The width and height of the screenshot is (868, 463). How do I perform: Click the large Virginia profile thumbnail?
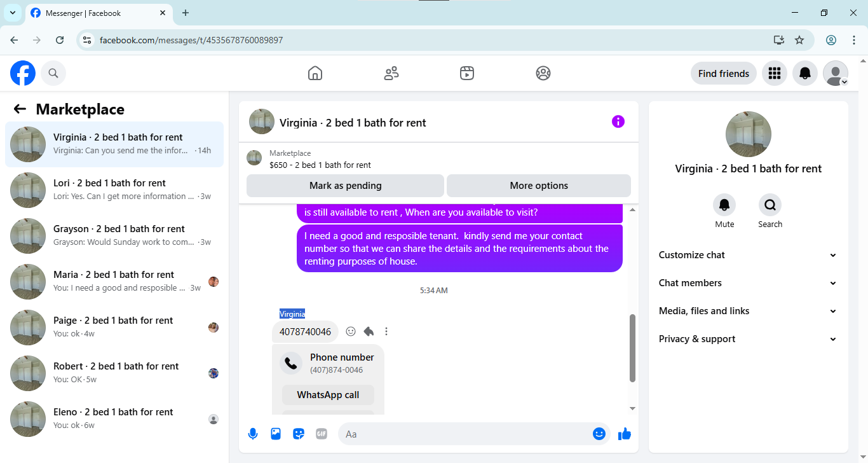coord(749,134)
